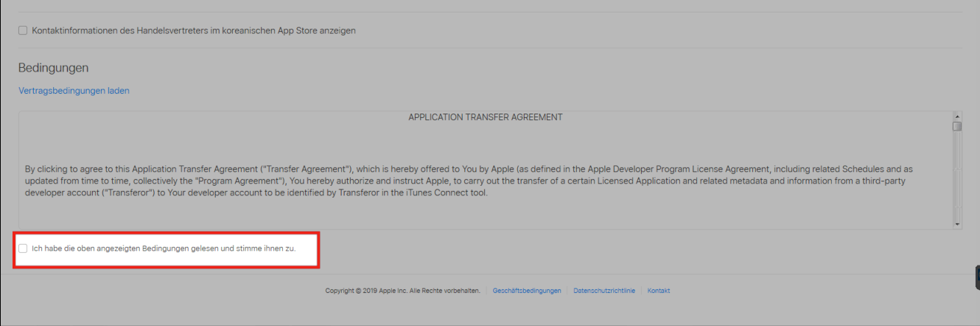
Task: Click the Bedingungen section heading
Action: pos(53,68)
